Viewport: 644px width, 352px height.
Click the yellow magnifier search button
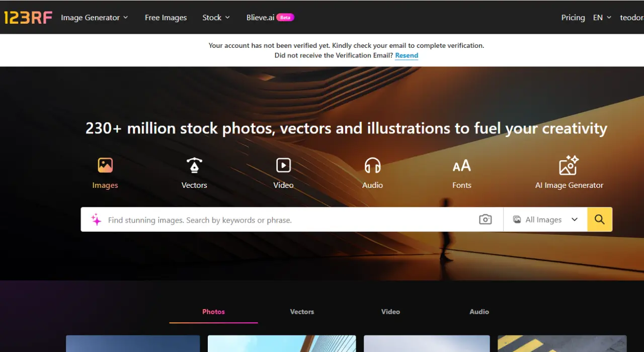pyautogui.click(x=600, y=220)
